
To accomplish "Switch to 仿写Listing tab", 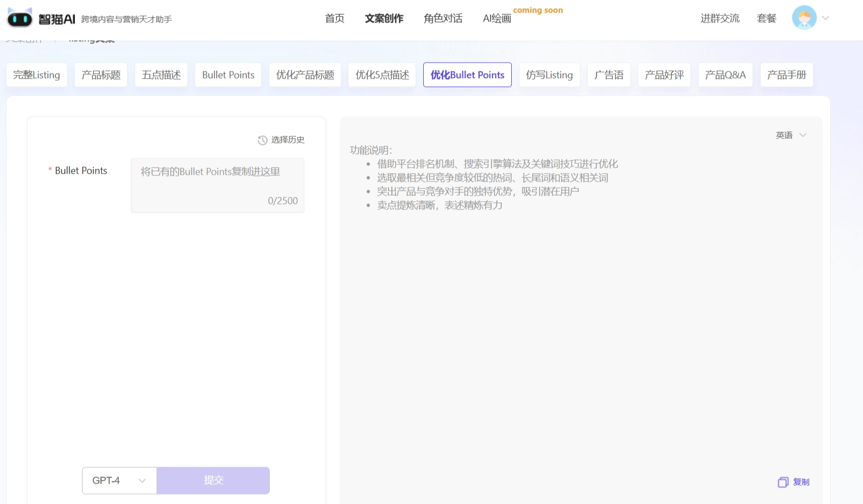I will (550, 75).
